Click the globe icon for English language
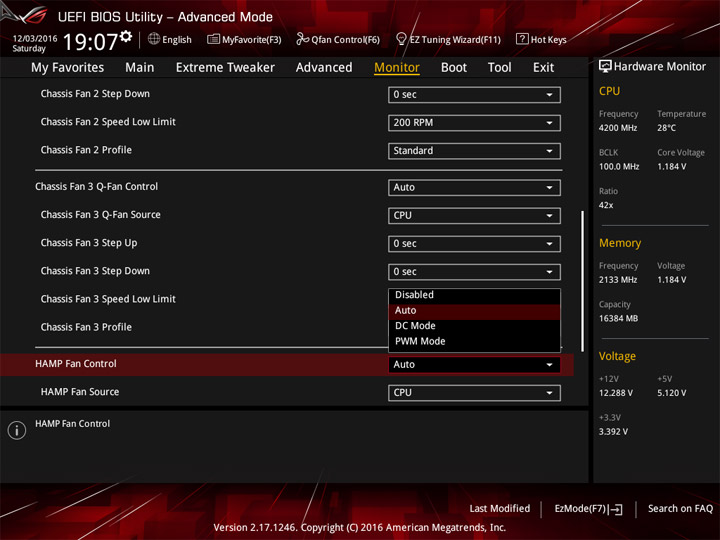Image resolution: width=720 pixels, height=540 pixels. click(154, 39)
